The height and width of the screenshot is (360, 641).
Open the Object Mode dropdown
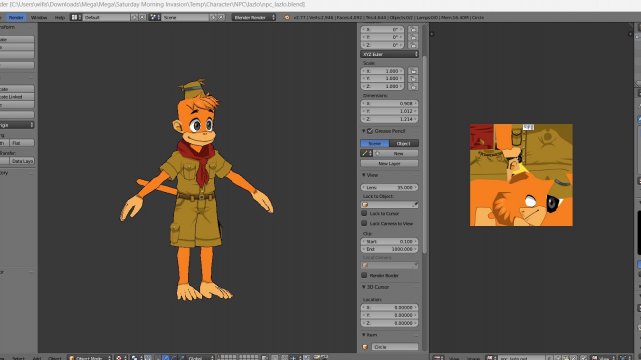(90, 358)
